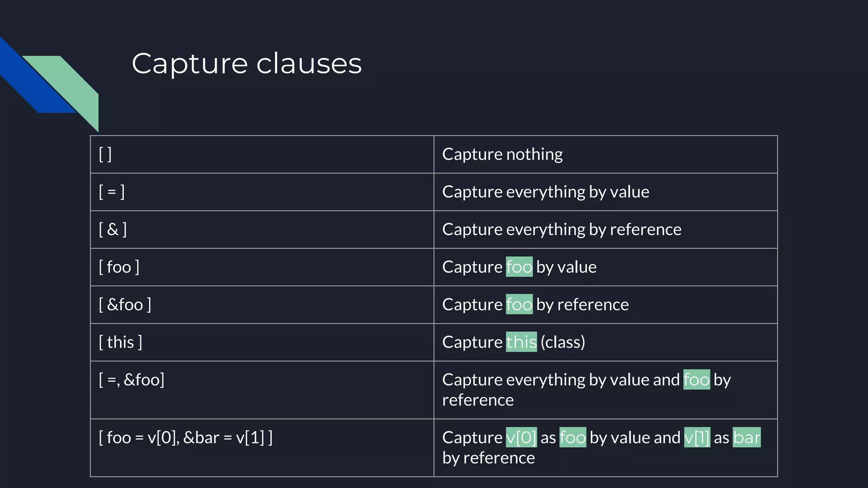Screen dimensions: 868x488
Task: Click the highlighted "this" word
Action: (521, 342)
